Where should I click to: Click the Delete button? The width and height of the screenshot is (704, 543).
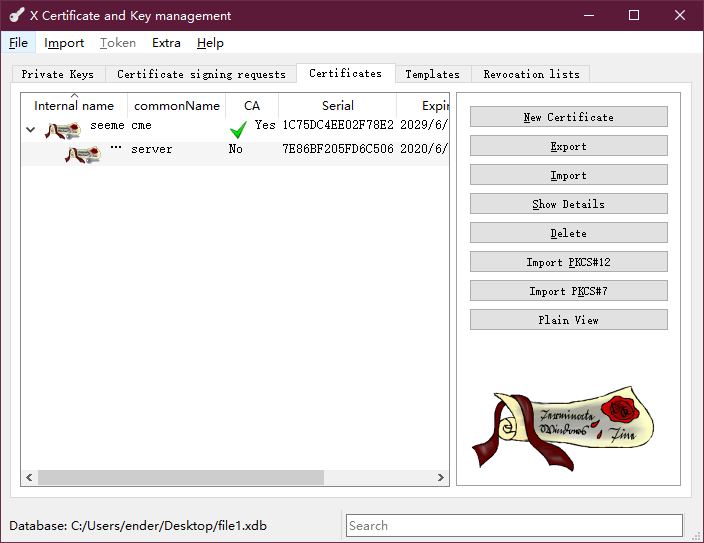coord(569,233)
